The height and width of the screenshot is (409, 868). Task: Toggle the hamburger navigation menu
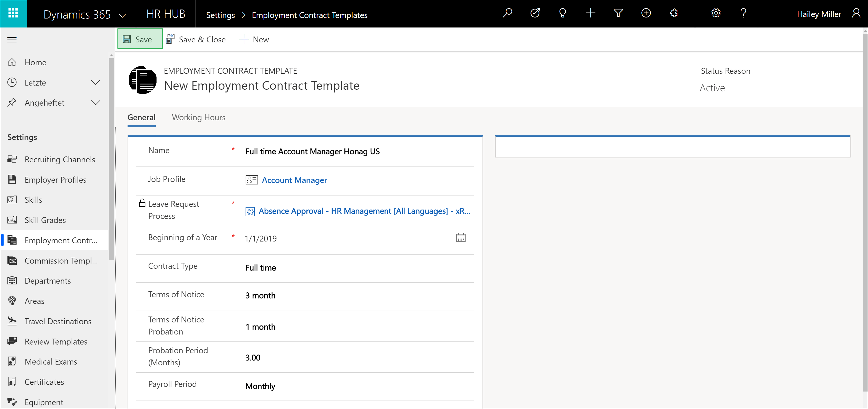coord(12,40)
